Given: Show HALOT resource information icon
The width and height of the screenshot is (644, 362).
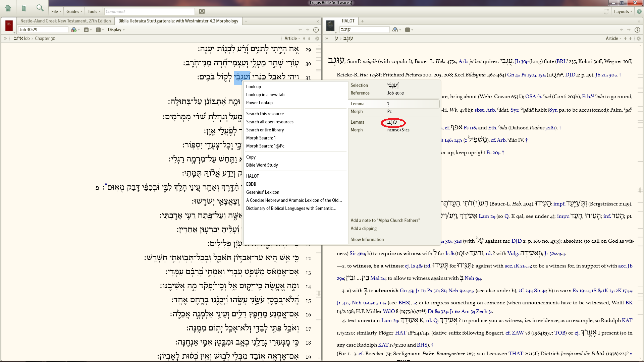Looking at the screenshot, I should pyautogui.click(x=637, y=30).
